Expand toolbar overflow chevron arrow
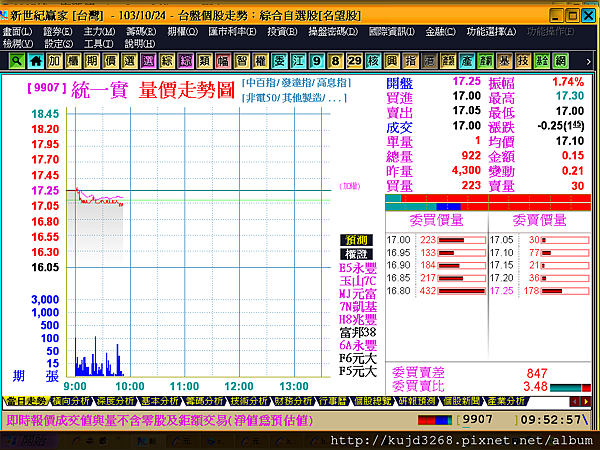Viewport: 600px width, 450px height. click(x=589, y=62)
